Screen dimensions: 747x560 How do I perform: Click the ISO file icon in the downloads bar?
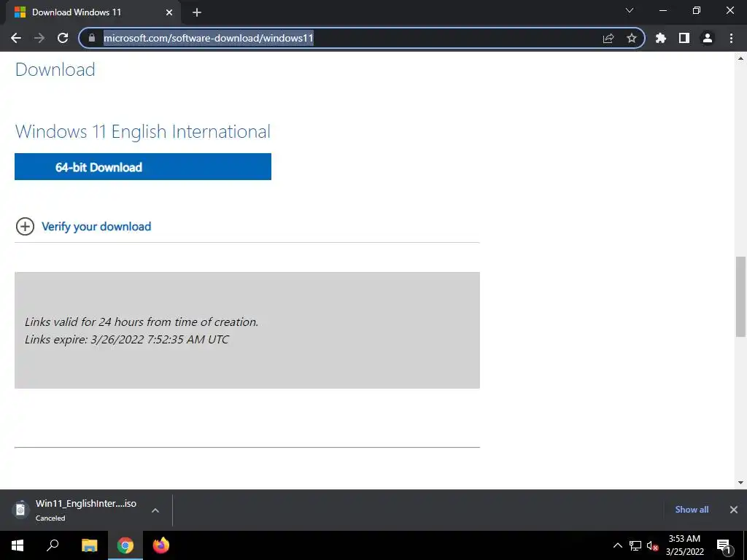click(20, 510)
